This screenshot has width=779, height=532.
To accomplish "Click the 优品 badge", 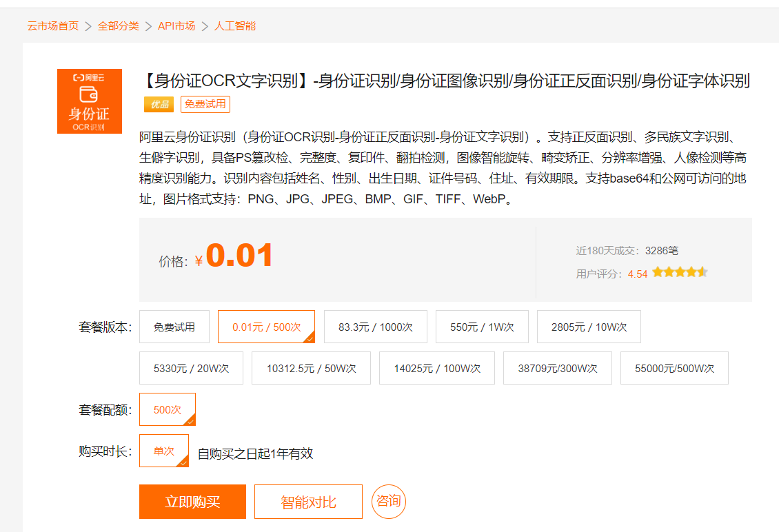I will (x=159, y=104).
